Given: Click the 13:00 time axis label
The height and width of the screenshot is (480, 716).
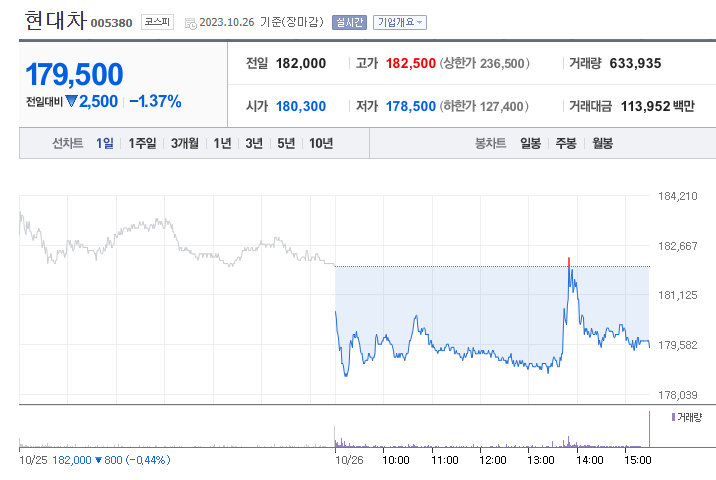Looking at the screenshot, I should coord(540,460).
